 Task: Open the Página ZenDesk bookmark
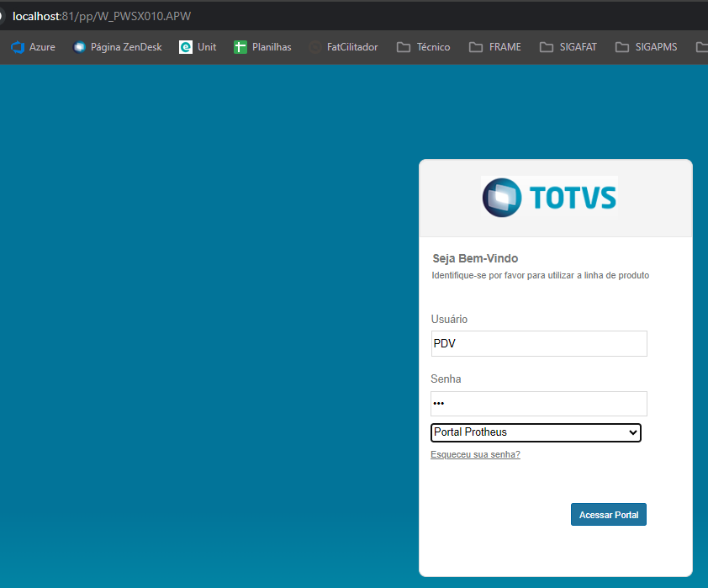tap(118, 47)
